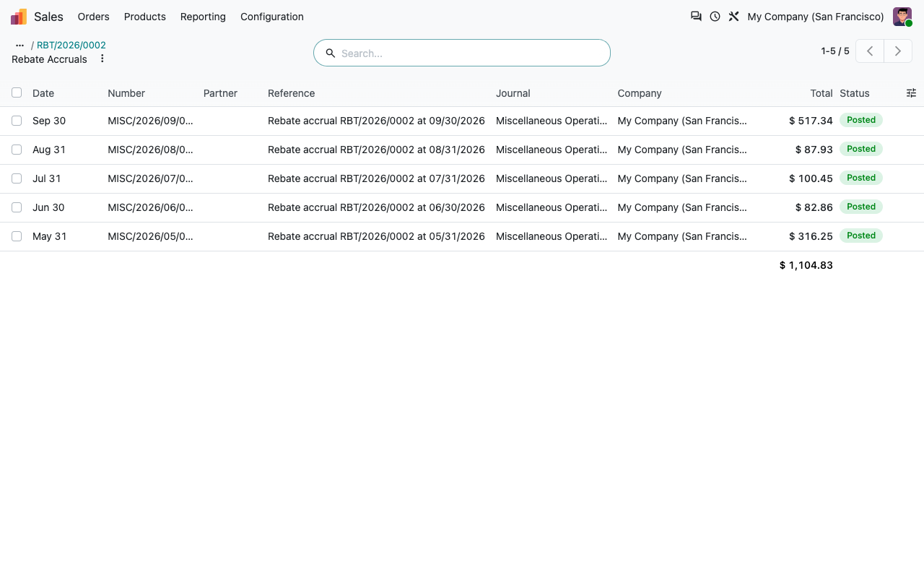Click the search magnifier icon
Image resolution: width=924 pixels, height=578 pixels.
pyautogui.click(x=331, y=53)
